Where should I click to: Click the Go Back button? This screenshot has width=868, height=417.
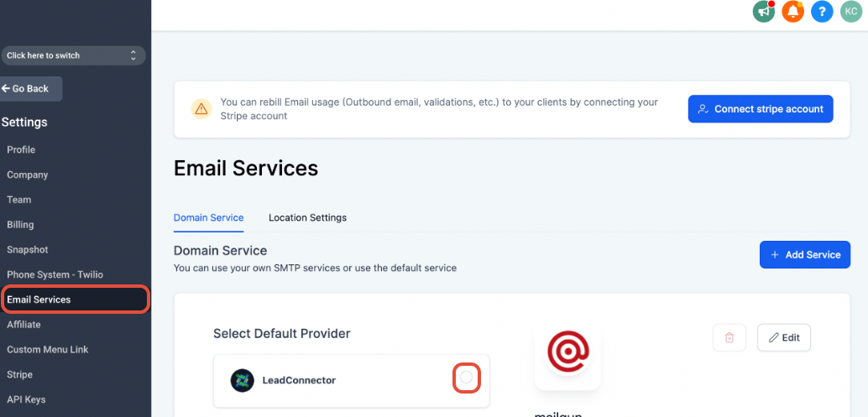30,88
